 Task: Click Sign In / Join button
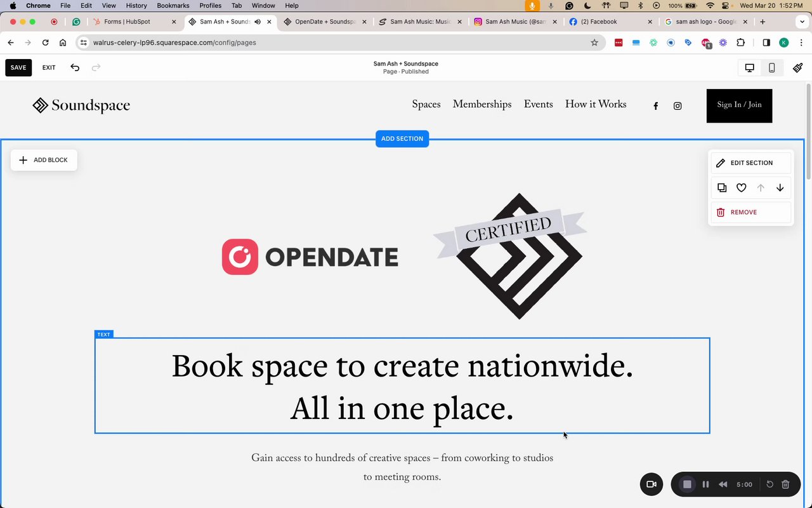[x=739, y=105]
